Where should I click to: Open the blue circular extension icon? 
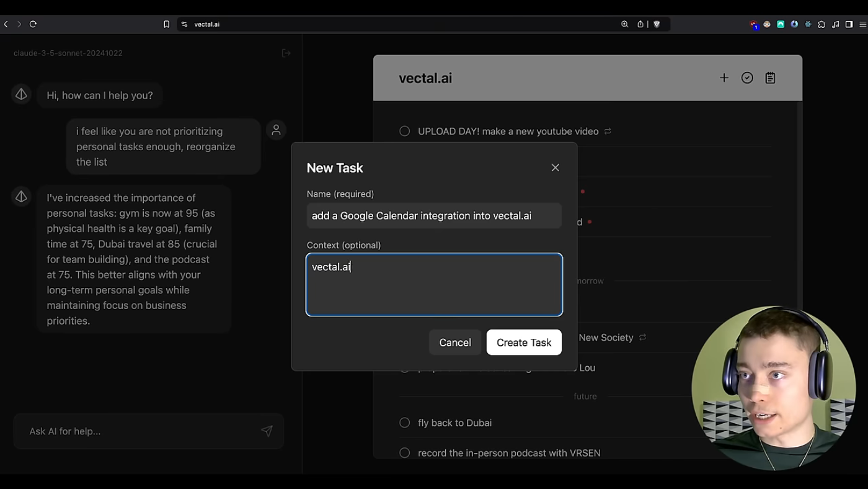[x=794, y=24]
